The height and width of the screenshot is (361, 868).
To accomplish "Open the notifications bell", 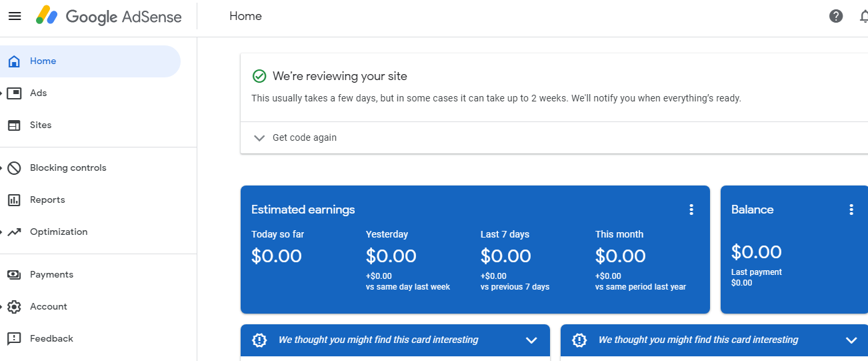I will click(x=863, y=16).
